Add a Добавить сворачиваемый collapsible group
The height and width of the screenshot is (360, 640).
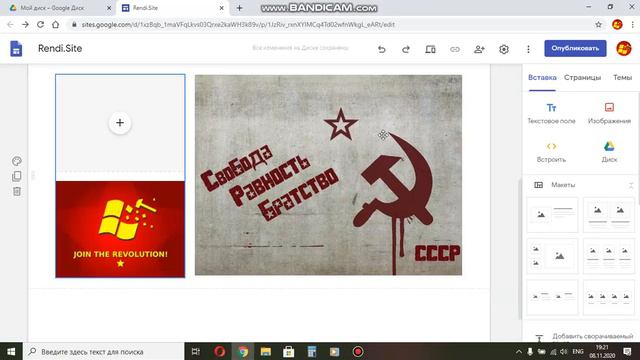click(x=584, y=337)
